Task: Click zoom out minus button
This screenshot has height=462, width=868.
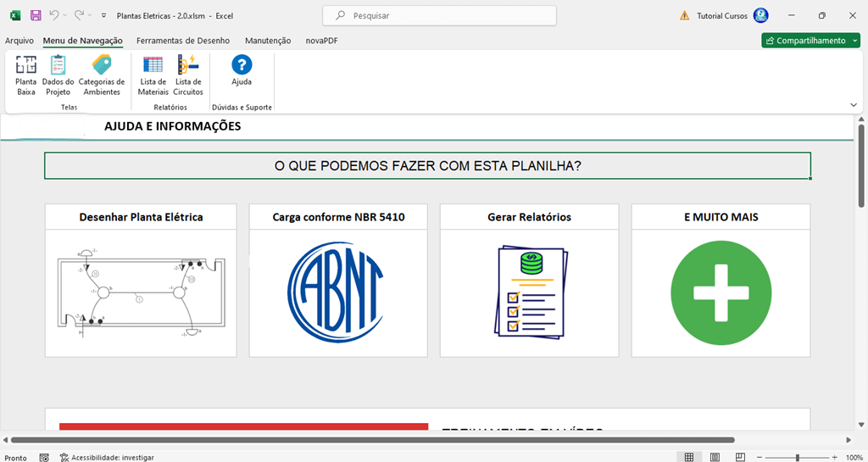Action: tap(760, 458)
